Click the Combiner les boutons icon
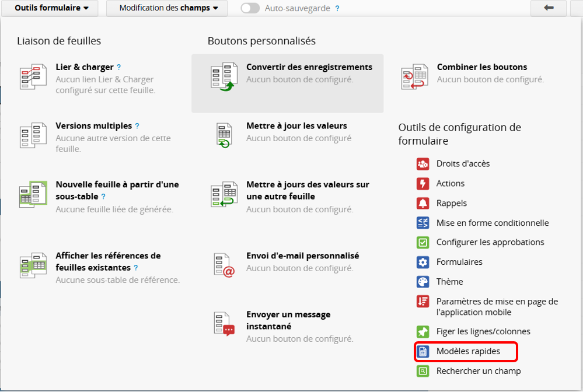 tap(414, 76)
